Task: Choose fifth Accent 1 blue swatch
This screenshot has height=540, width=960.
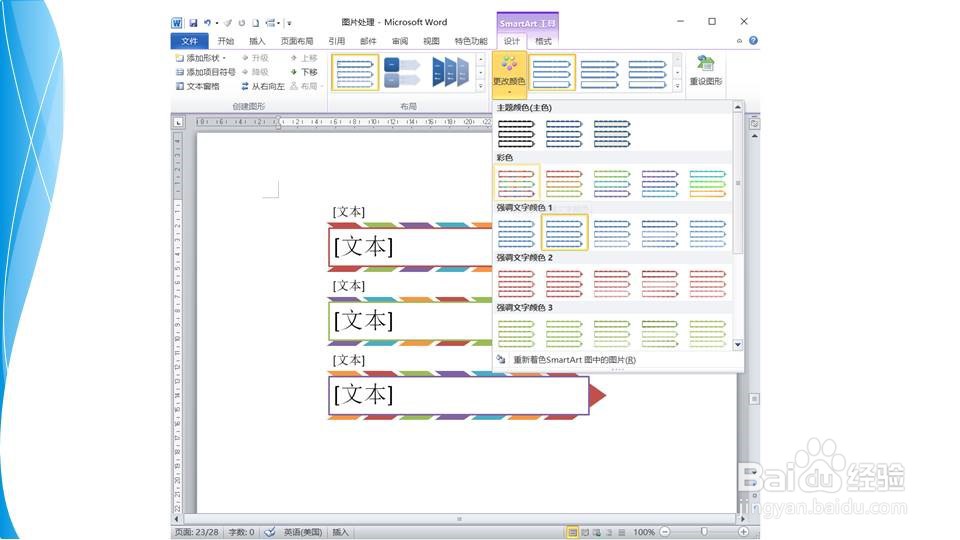Action: (x=707, y=233)
